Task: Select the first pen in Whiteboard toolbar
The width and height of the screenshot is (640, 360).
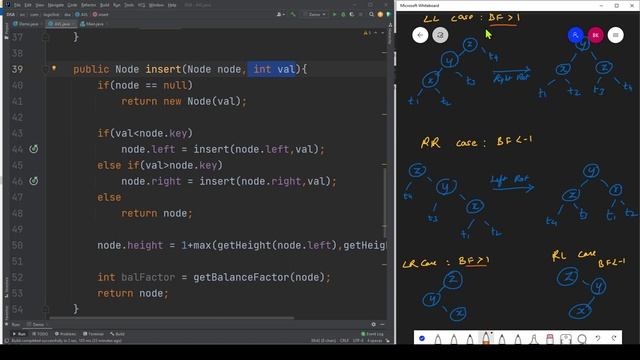Action: 438,338
